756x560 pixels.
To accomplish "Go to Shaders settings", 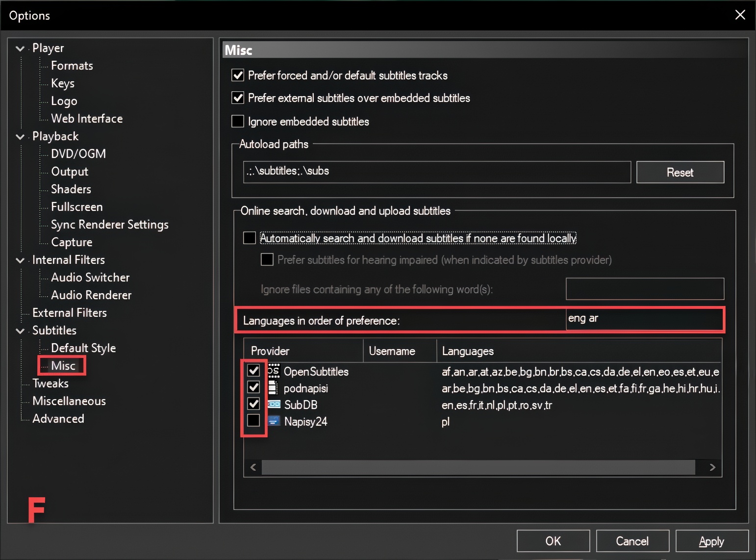I will coord(71,189).
